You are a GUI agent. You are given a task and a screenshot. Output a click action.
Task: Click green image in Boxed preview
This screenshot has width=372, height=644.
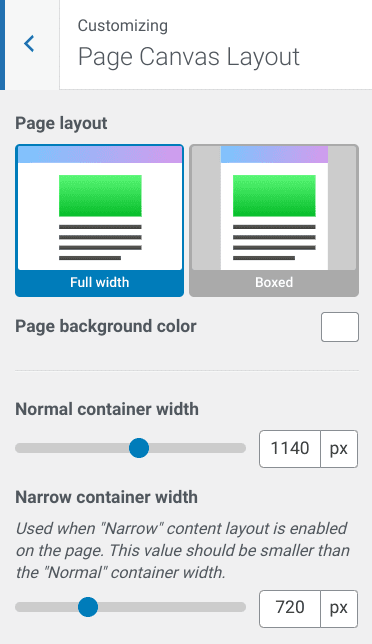point(274,196)
